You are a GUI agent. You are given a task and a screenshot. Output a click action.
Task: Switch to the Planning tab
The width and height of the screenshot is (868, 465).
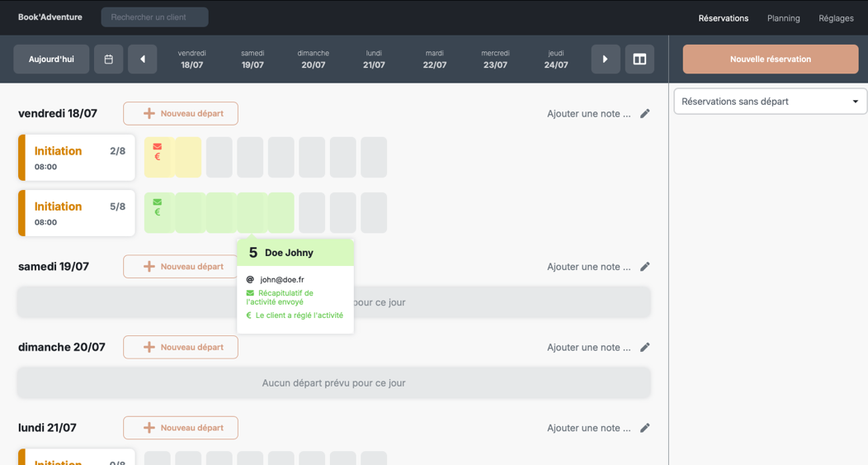tap(783, 18)
